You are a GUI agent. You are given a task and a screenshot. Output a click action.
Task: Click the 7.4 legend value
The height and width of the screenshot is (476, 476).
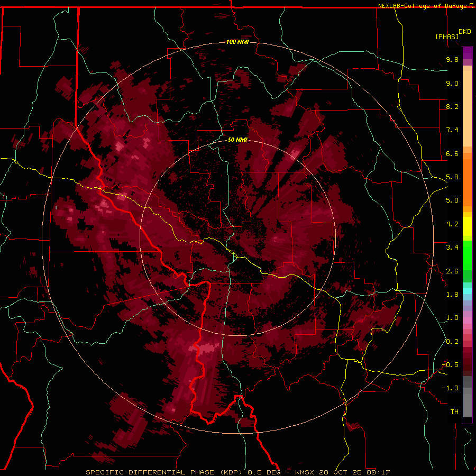click(x=452, y=130)
